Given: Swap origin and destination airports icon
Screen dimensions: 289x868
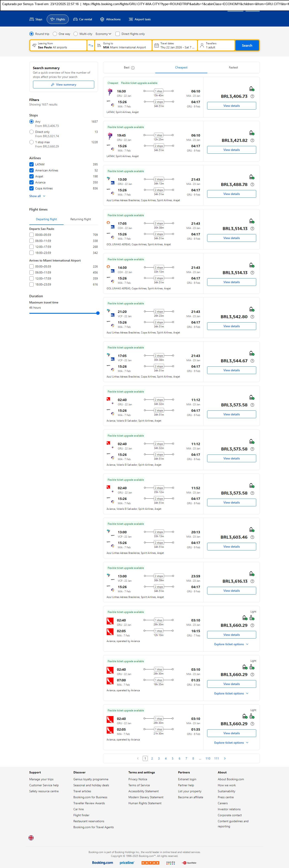Looking at the screenshot, I should (x=91, y=46).
